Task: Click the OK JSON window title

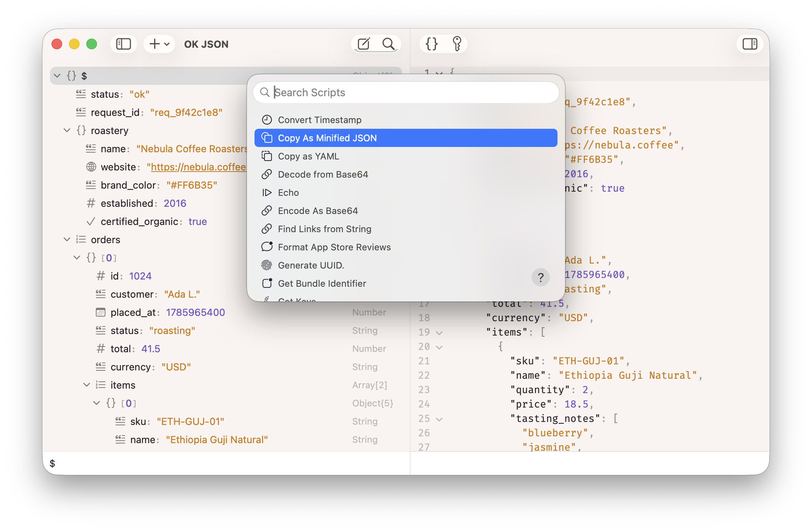Action: point(206,44)
